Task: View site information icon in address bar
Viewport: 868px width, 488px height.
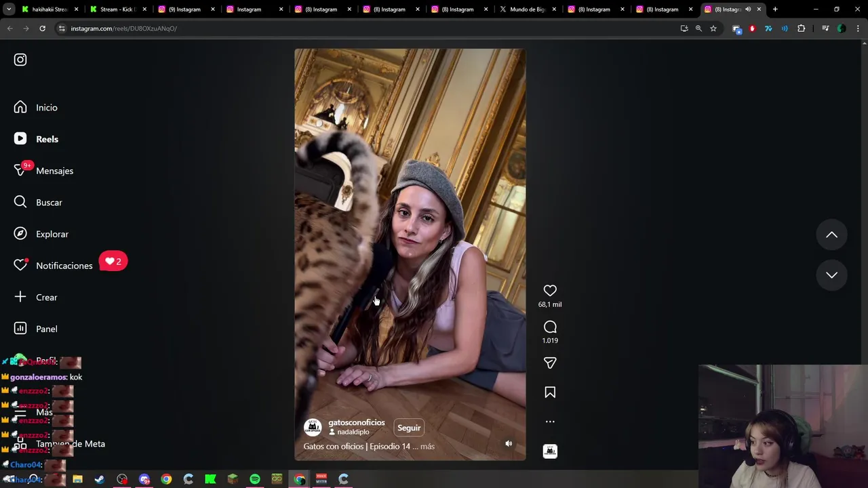Action: (x=62, y=28)
